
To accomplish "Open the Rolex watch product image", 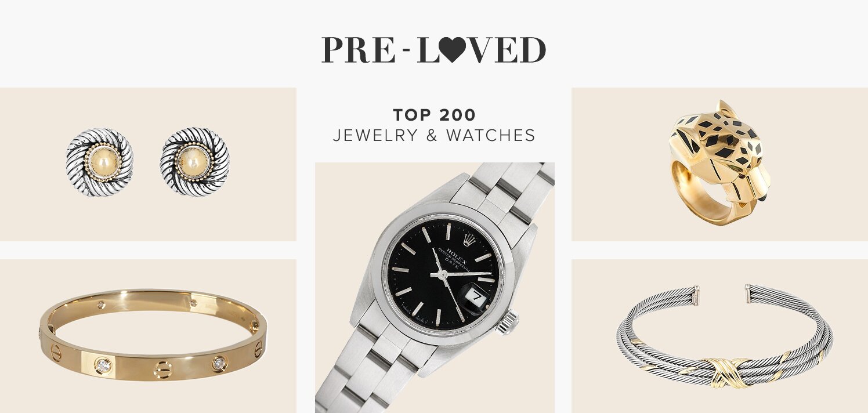I will point(435,288).
